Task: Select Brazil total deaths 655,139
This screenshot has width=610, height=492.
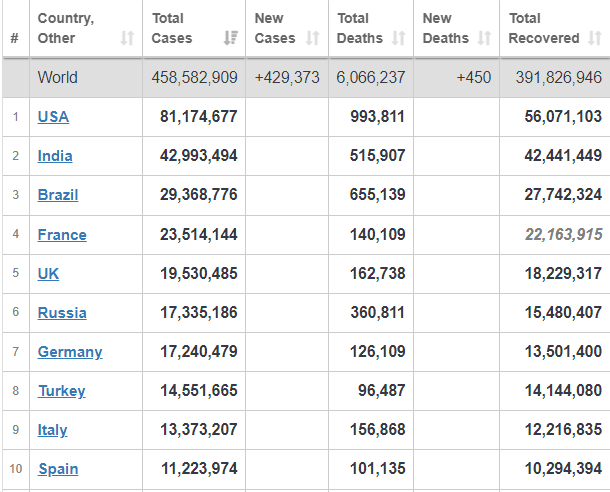Action: click(x=378, y=194)
